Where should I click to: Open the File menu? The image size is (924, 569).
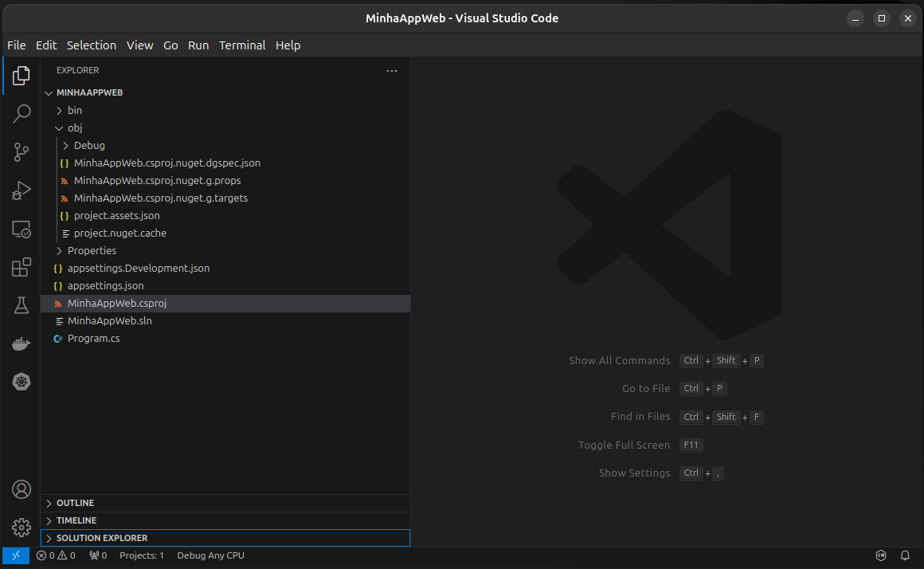17,45
